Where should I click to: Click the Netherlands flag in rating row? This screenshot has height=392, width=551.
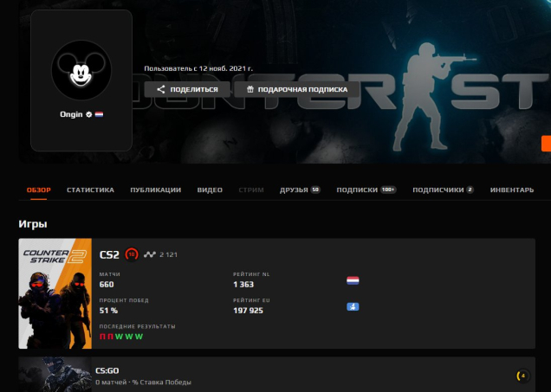pyautogui.click(x=353, y=280)
